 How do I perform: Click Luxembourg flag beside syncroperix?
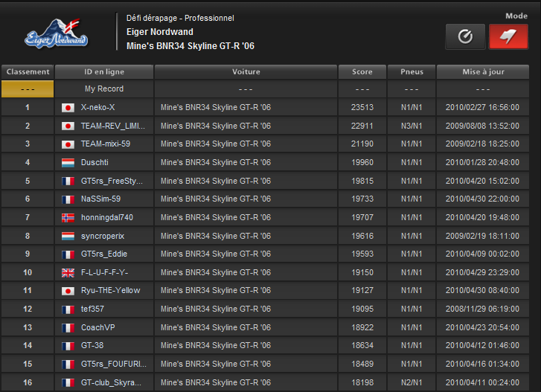68,236
